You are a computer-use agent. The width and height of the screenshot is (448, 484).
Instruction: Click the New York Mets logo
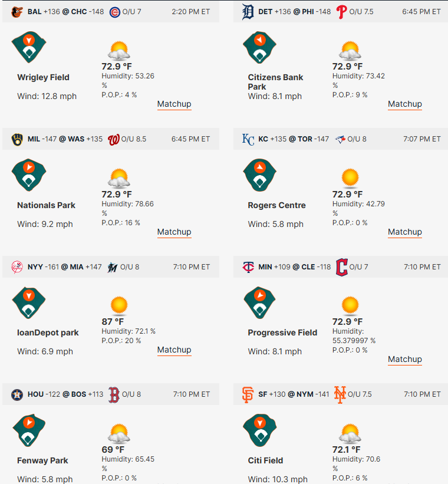click(x=340, y=395)
